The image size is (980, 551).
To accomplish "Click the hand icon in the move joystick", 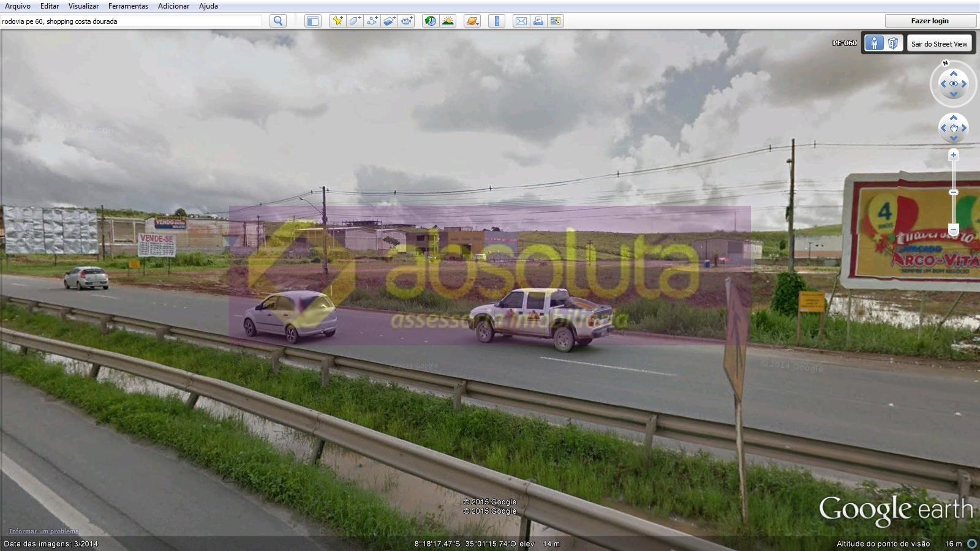I will (x=954, y=128).
